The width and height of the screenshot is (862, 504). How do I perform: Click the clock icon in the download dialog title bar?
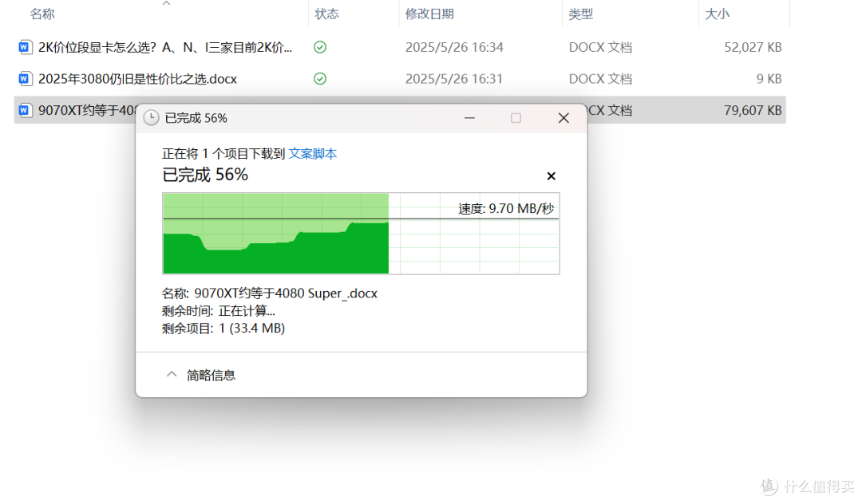(151, 117)
